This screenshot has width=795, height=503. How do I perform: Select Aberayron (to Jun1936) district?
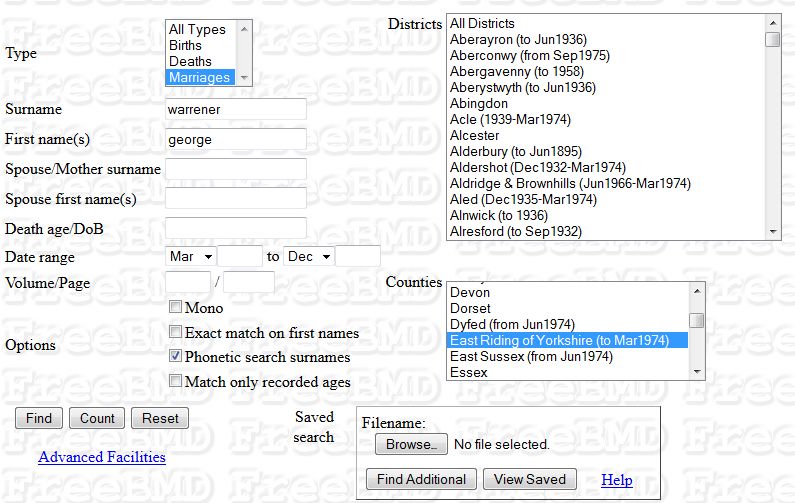click(605, 40)
